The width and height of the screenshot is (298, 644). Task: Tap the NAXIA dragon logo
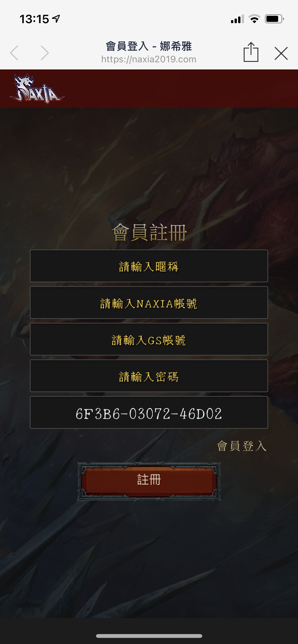click(37, 89)
